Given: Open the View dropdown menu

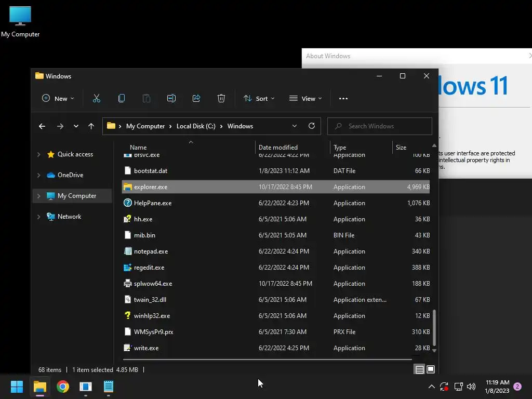Looking at the screenshot, I should (305, 98).
